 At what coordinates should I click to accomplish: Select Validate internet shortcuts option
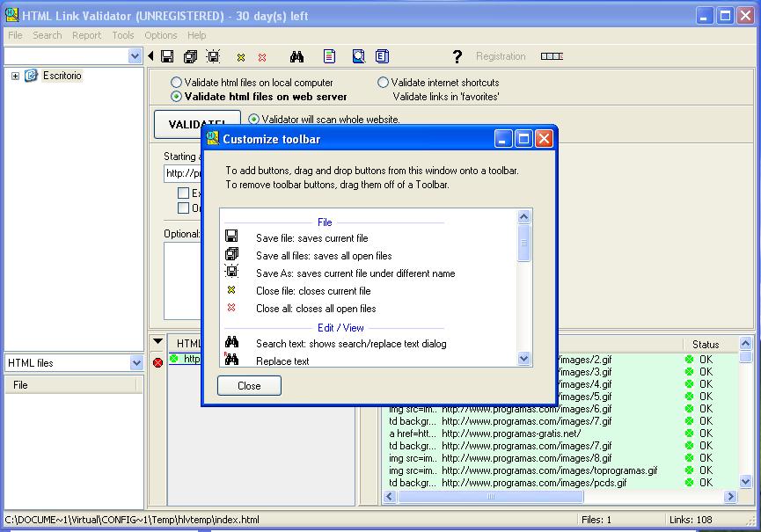tap(383, 83)
